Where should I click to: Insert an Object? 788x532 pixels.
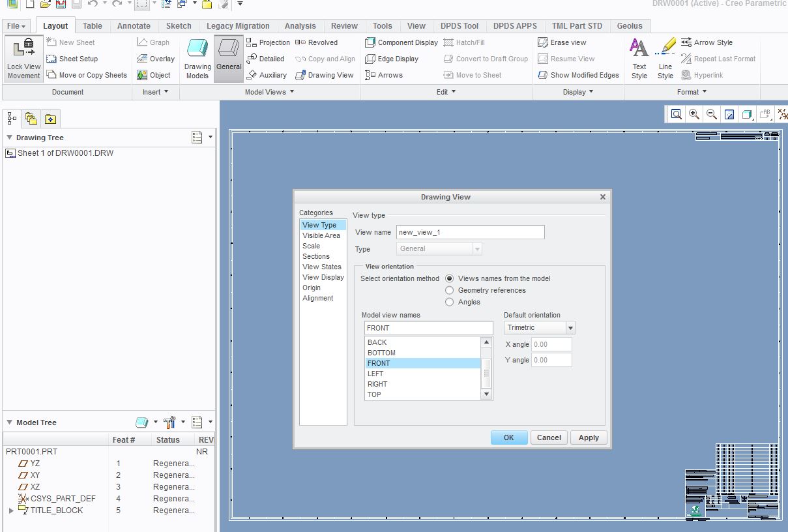tap(154, 75)
